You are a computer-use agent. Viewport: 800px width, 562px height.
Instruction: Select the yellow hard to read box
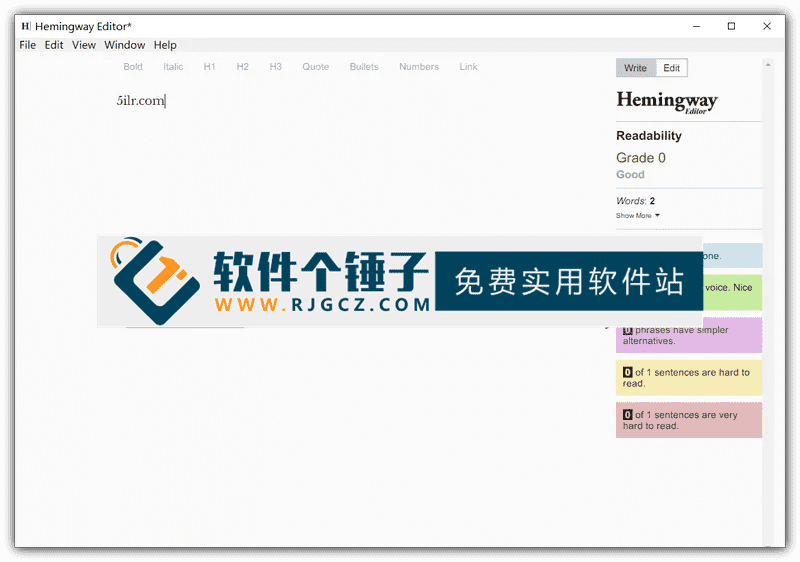pos(689,378)
